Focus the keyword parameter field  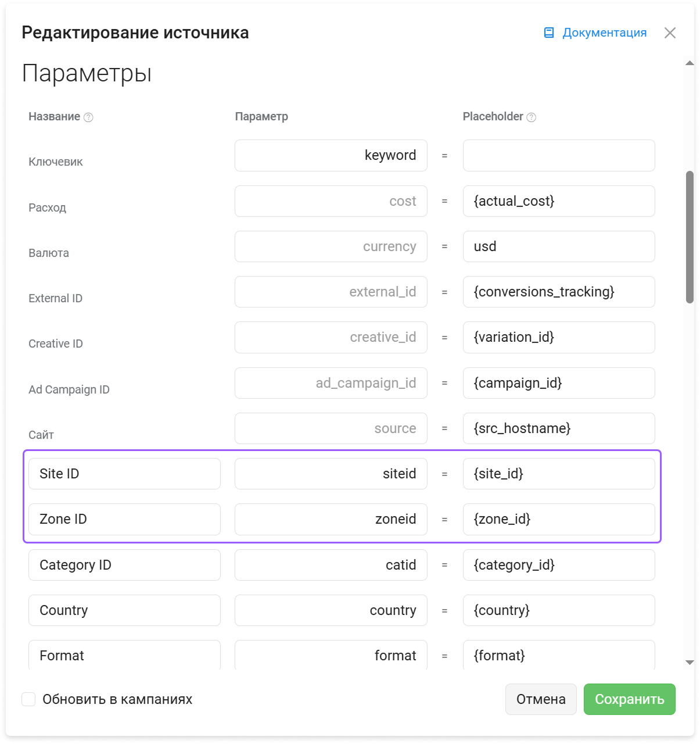[331, 155]
